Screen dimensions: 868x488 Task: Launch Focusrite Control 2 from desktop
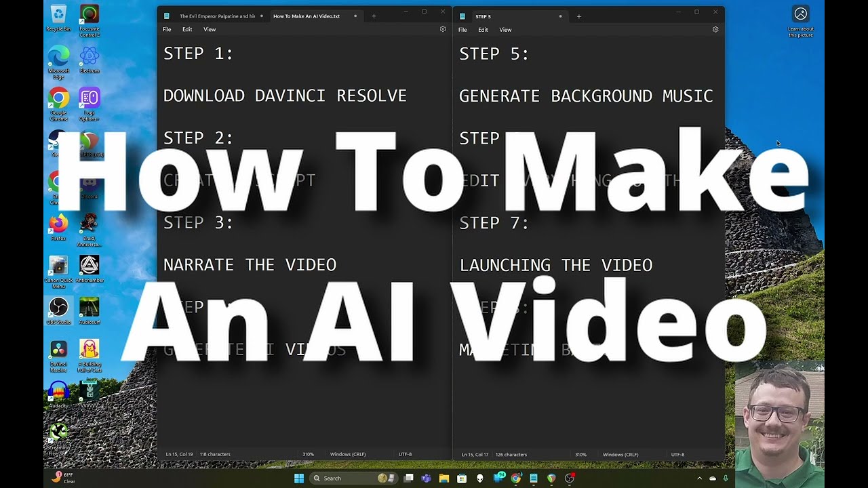pyautogui.click(x=89, y=20)
